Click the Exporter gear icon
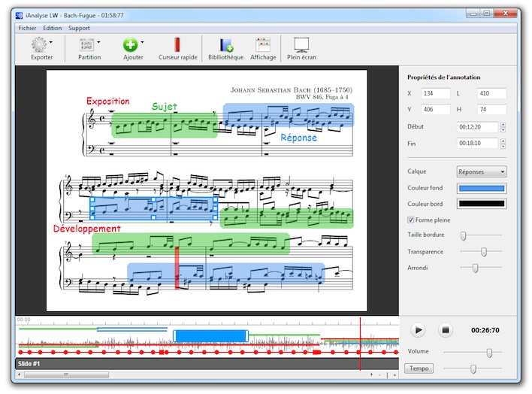Image resolution: width=532 pixels, height=394 pixels. (x=39, y=44)
